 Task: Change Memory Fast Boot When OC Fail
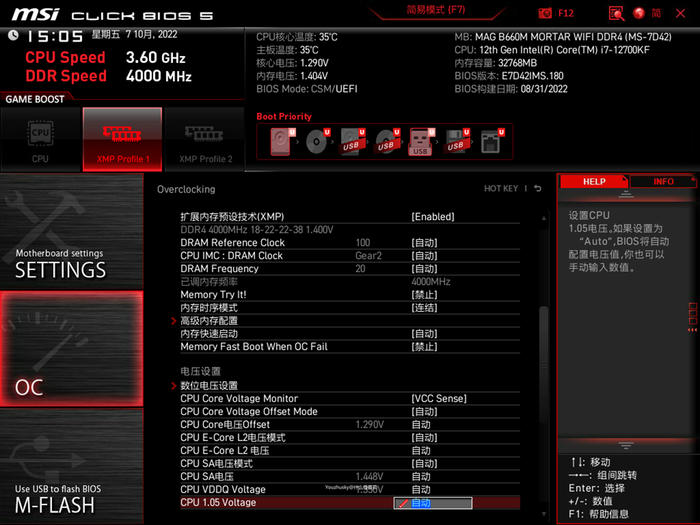coord(424,347)
